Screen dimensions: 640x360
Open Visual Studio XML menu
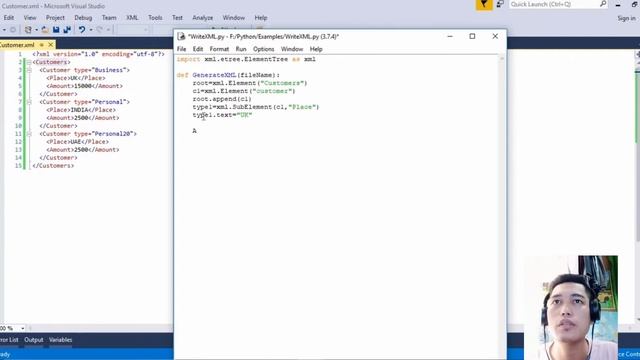point(132,18)
